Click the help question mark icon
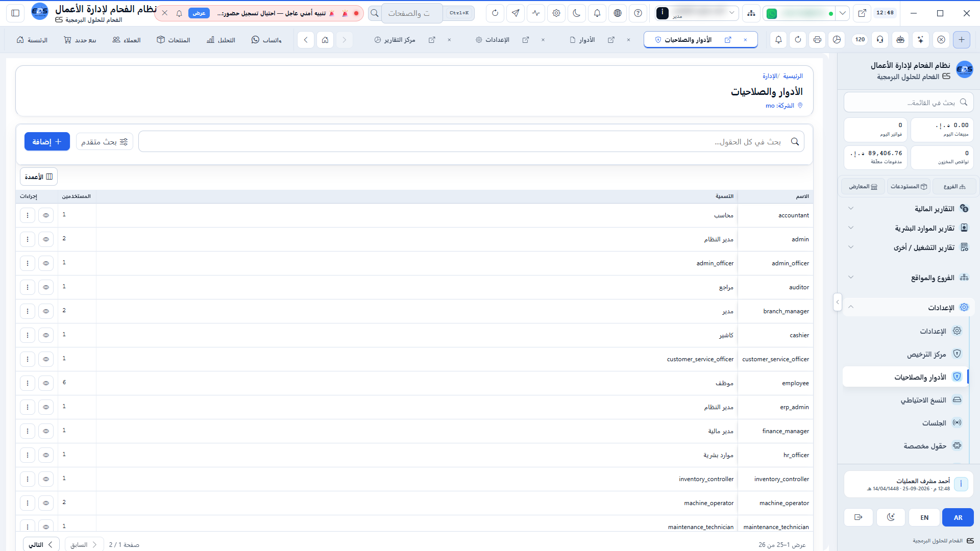The image size is (980, 551). [x=638, y=13]
